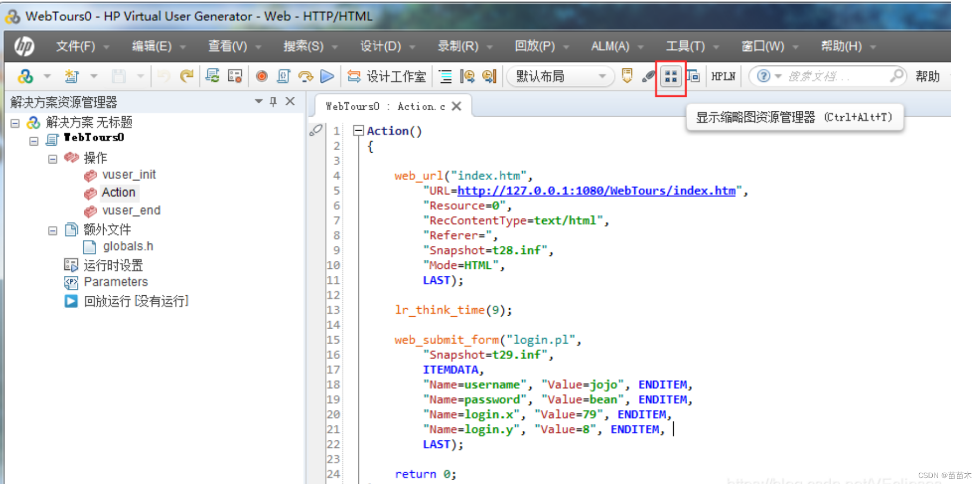
Task: Click the web_submit_form code text
Action: [446, 340]
